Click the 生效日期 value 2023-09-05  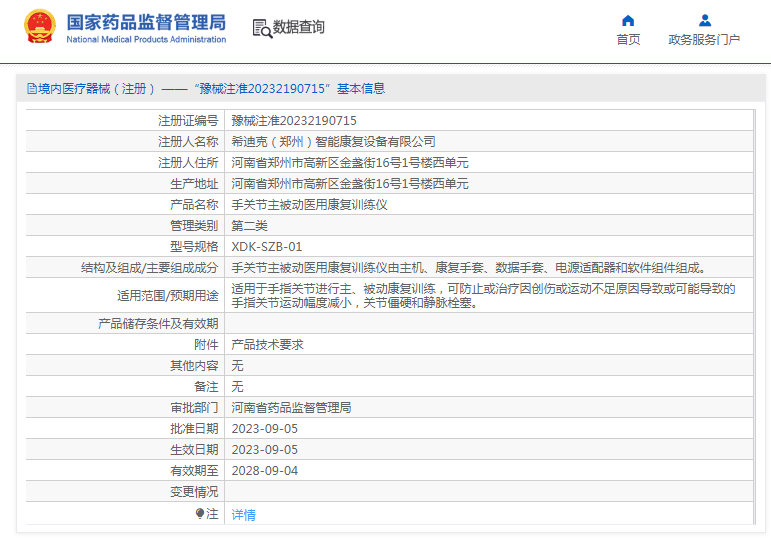click(265, 450)
